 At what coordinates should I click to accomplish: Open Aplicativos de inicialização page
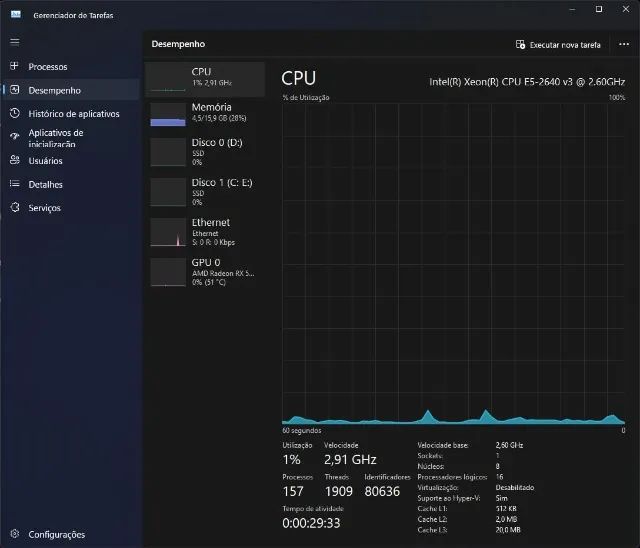point(72,138)
